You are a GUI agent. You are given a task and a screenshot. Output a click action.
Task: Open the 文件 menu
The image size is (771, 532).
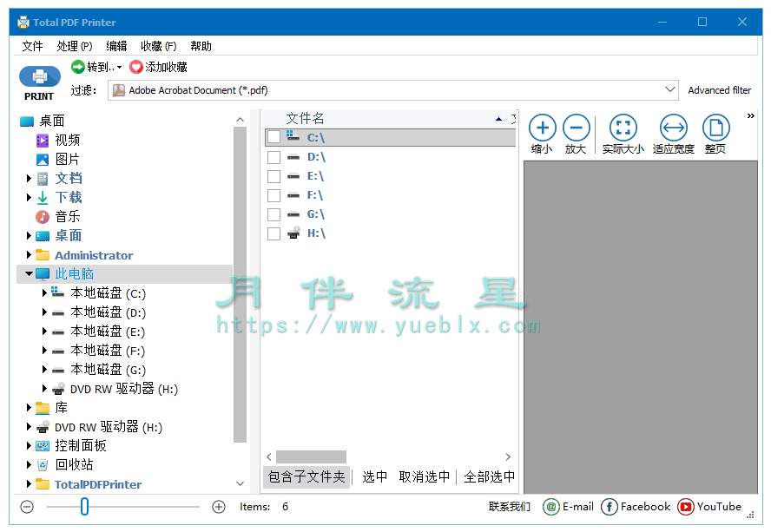(32, 46)
